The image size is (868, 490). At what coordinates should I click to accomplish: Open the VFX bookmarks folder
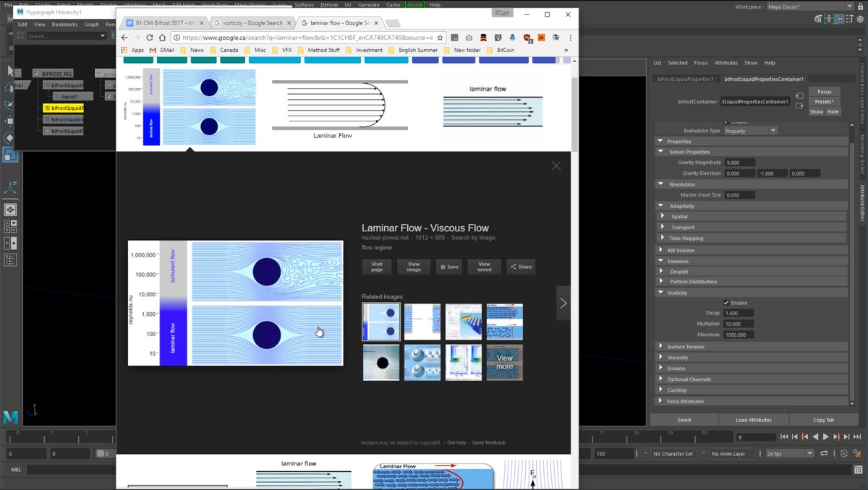281,50
